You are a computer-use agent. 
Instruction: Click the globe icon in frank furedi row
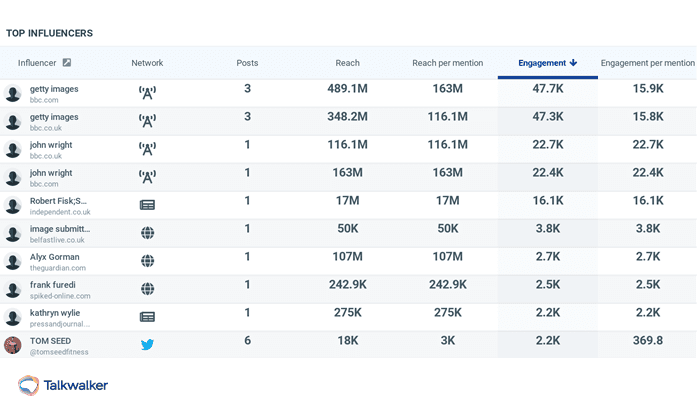tap(147, 289)
